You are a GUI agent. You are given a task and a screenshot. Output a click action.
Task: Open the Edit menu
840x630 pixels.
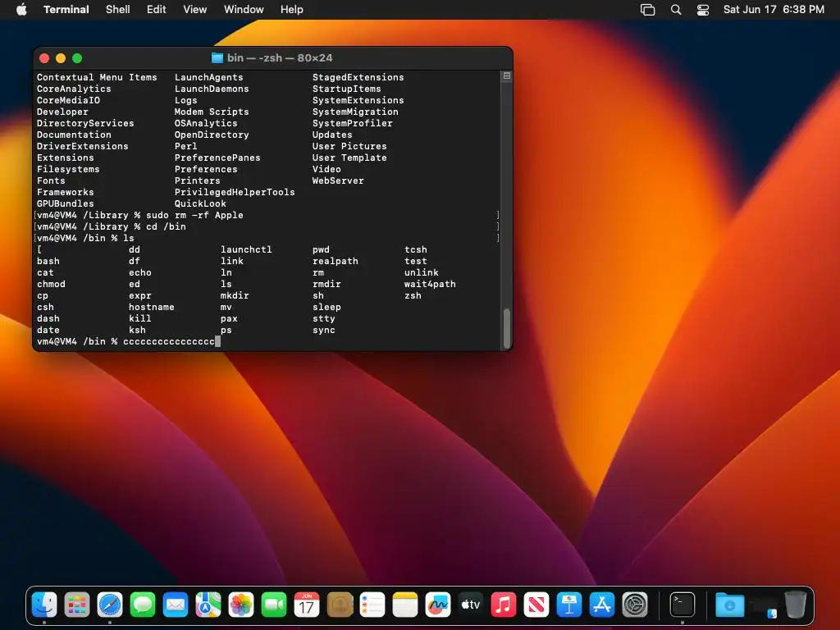[x=157, y=10]
